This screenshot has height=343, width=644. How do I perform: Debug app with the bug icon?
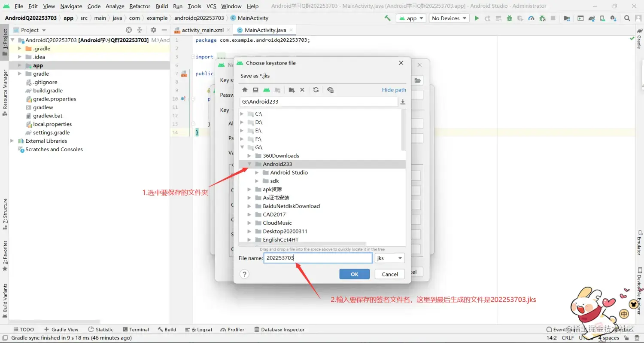509,18
